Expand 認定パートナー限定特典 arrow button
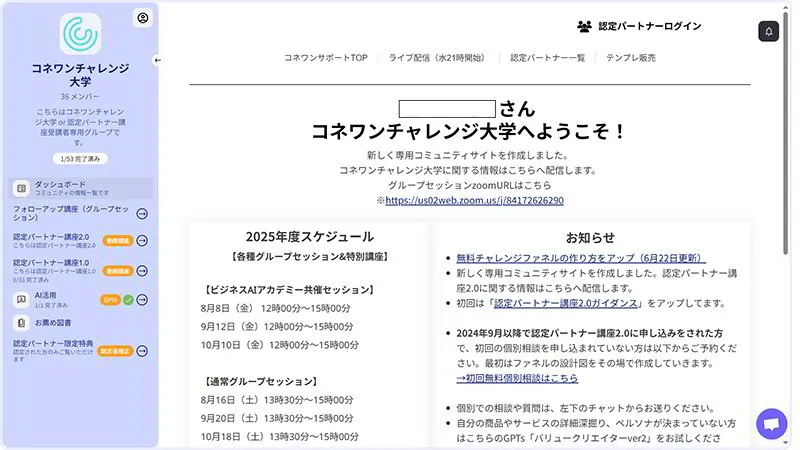This screenshot has height=450, width=800. 142,351
